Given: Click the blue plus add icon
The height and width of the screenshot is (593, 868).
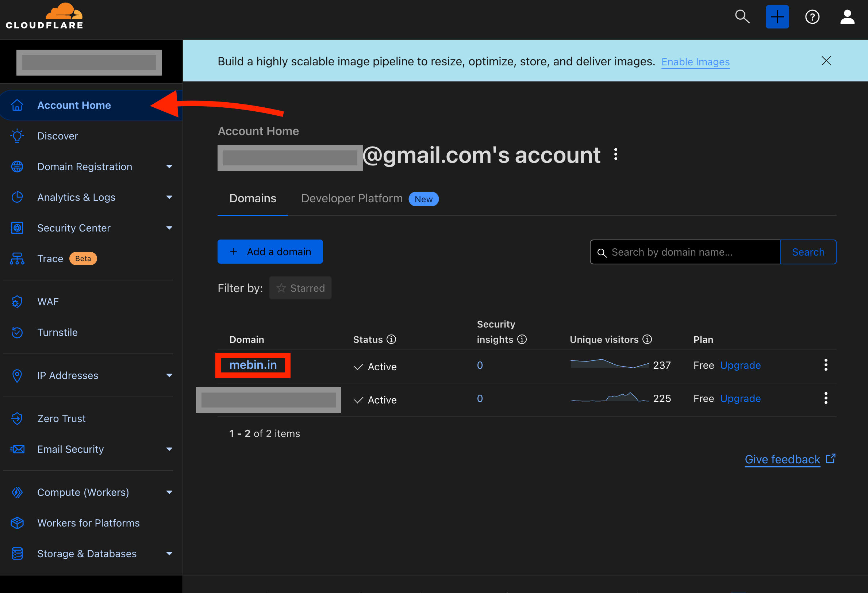Looking at the screenshot, I should point(777,17).
